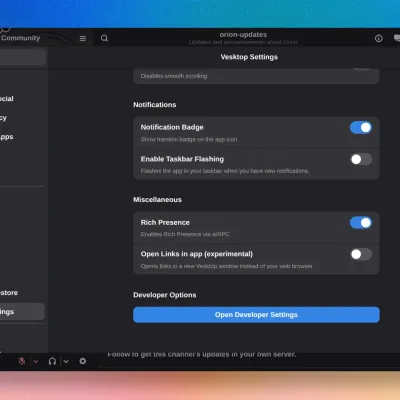
Task: Click the Developer Options heading
Action: (x=165, y=295)
